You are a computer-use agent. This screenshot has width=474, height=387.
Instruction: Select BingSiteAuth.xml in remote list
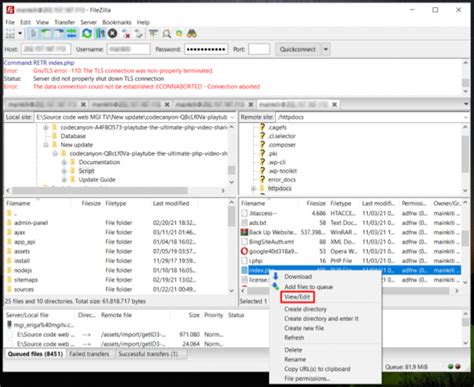tap(271, 242)
